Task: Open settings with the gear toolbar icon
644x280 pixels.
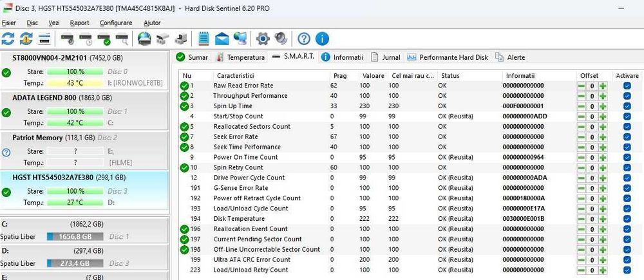Action: click(x=263, y=39)
